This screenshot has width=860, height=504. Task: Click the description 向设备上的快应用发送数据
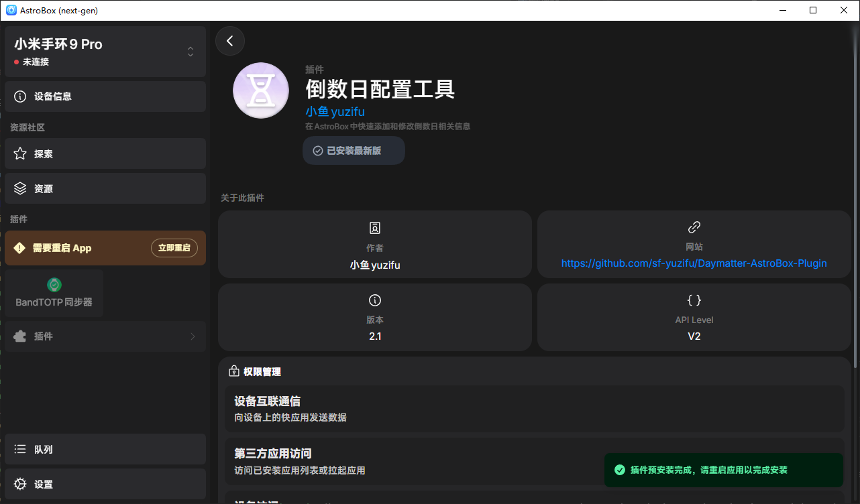tap(290, 418)
